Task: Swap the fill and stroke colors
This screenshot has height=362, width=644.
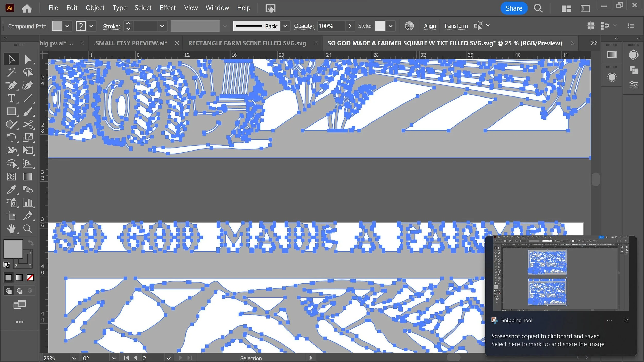Action: pos(31,243)
